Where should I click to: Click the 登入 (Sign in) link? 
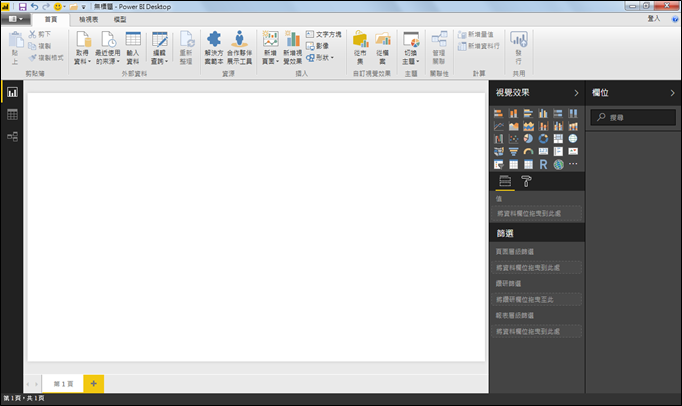pos(654,18)
